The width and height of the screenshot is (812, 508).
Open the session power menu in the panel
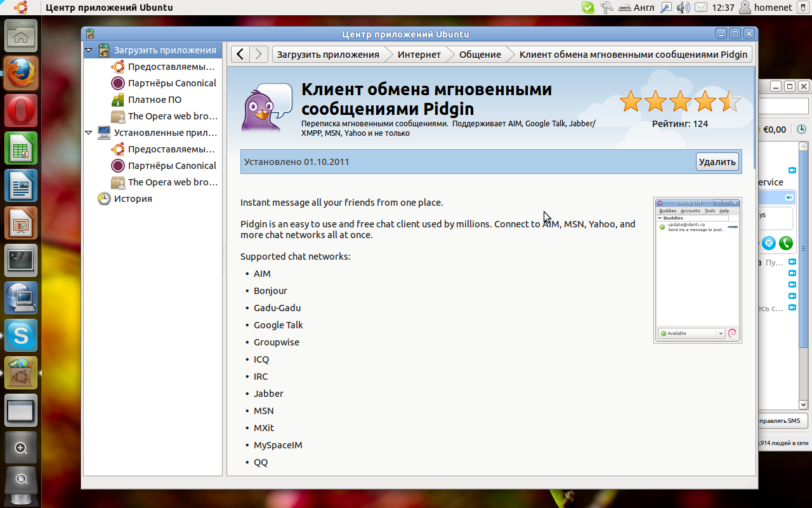802,8
